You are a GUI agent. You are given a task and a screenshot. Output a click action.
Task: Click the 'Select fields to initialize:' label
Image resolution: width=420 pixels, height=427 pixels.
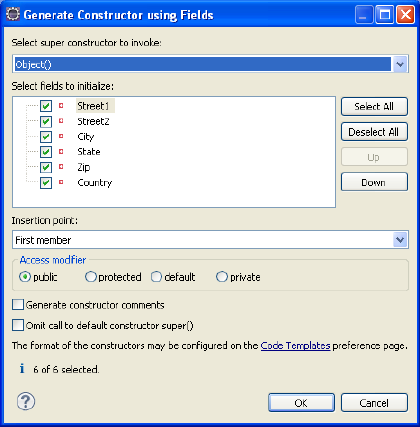pyautogui.click(x=63, y=86)
